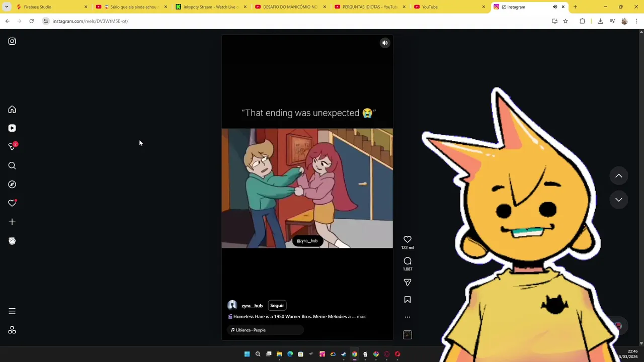This screenshot has height=362, width=644.
Task: Open the profile avatar in the sidebar
Action: (x=12, y=241)
